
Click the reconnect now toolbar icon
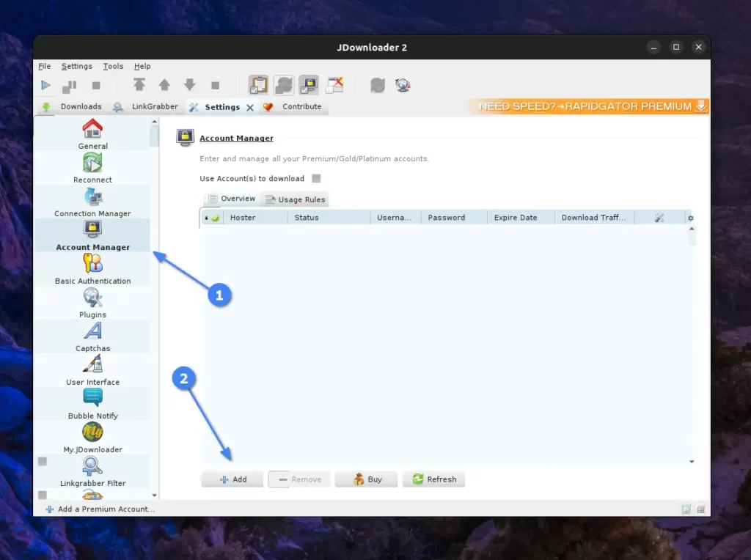(x=378, y=86)
